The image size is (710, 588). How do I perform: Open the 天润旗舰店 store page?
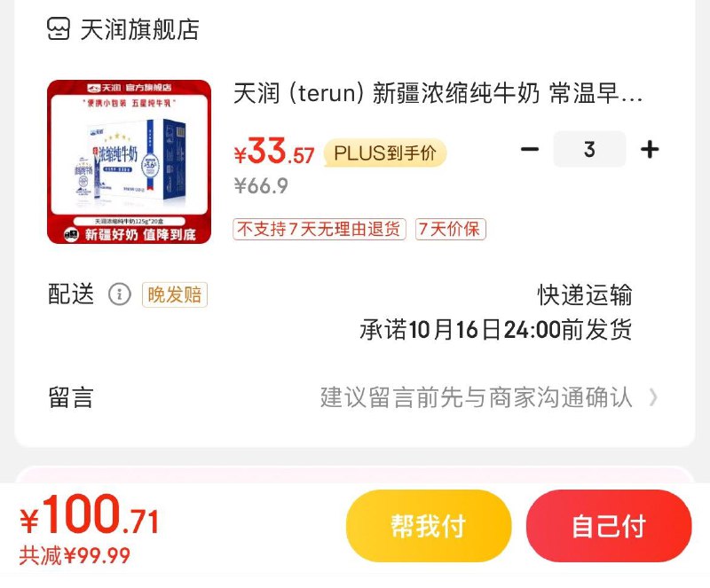(139, 30)
